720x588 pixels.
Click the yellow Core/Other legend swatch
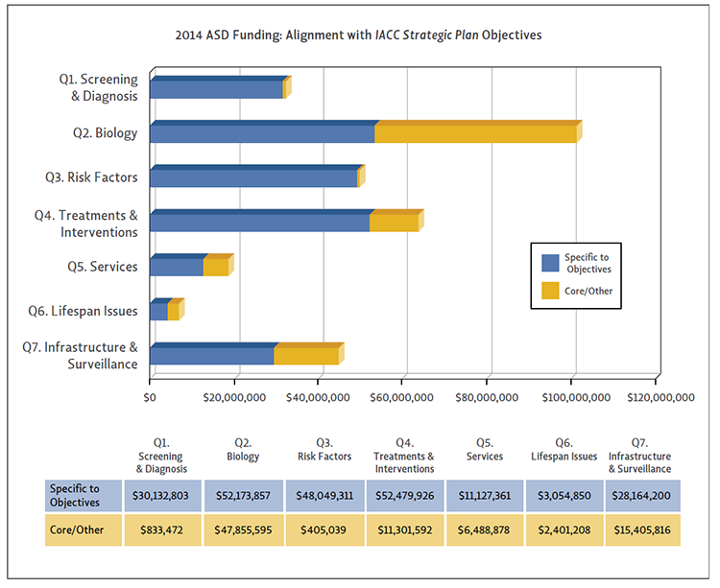[x=550, y=290]
